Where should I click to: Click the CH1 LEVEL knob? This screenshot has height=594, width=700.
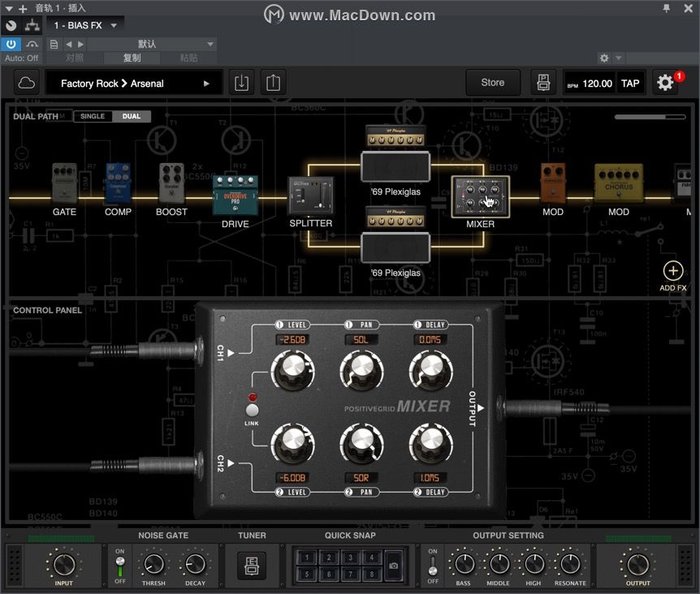pos(293,370)
